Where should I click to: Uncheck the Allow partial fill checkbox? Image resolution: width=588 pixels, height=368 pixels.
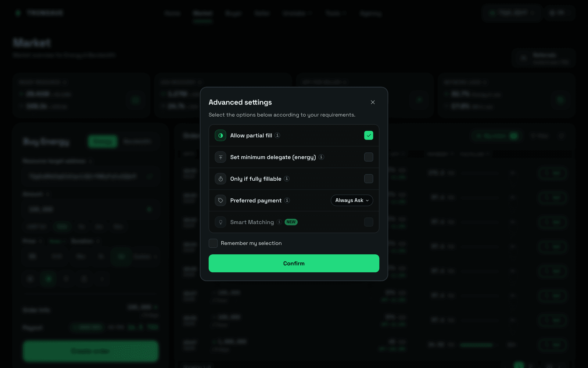[369, 135]
